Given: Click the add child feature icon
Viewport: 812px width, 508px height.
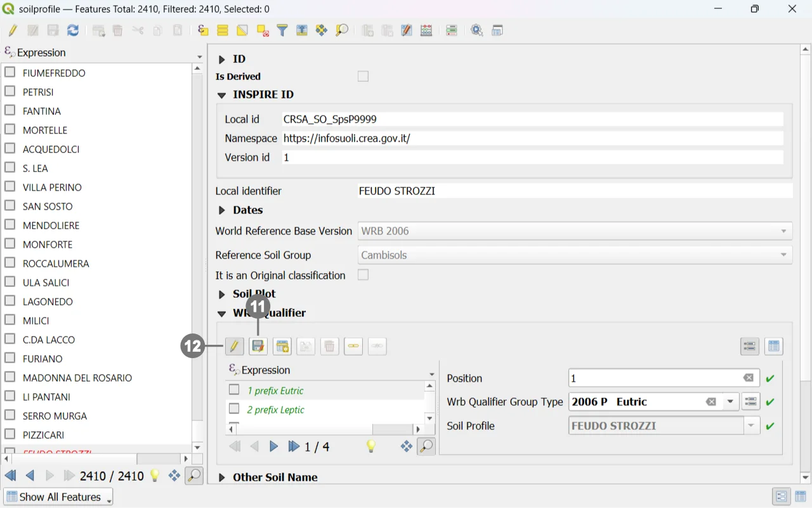Looking at the screenshot, I should point(282,346).
